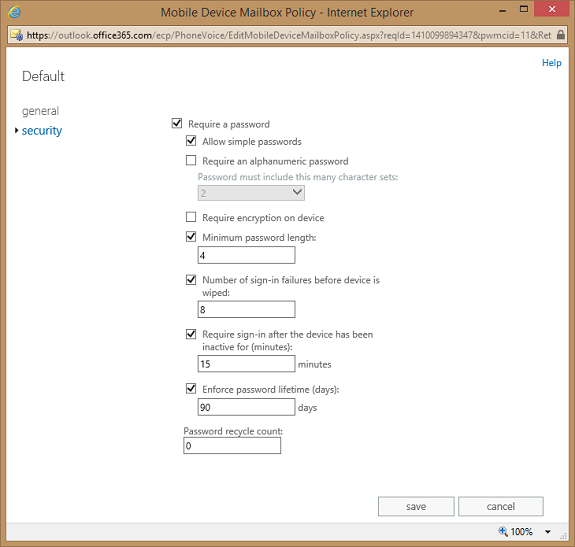The image size is (575, 547).
Task: Click the inactive minutes input field
Action: click(x=246, y=364)
